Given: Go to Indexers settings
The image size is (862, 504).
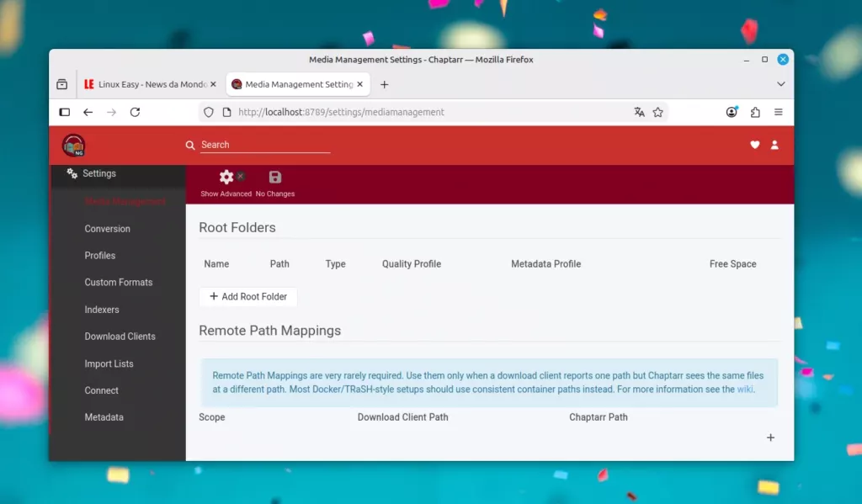Looking at the screenshot, I should click(102, 310).
